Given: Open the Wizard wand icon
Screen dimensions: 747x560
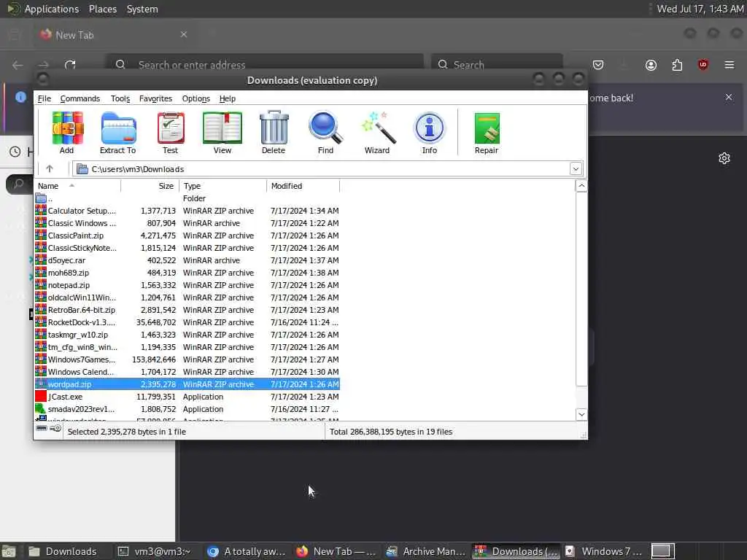Looking at the screenshot, I should 377,132.
